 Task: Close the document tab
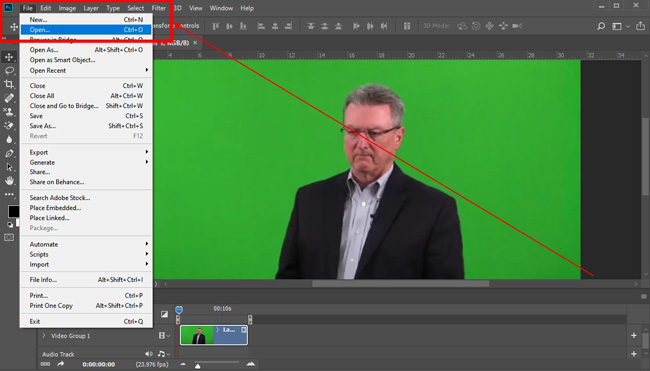[x=195, y=43]
